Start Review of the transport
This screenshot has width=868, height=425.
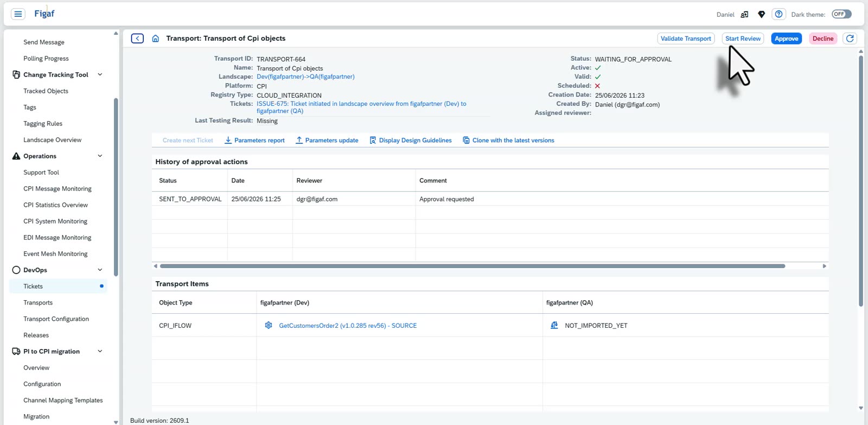click(x=743, y=39)
